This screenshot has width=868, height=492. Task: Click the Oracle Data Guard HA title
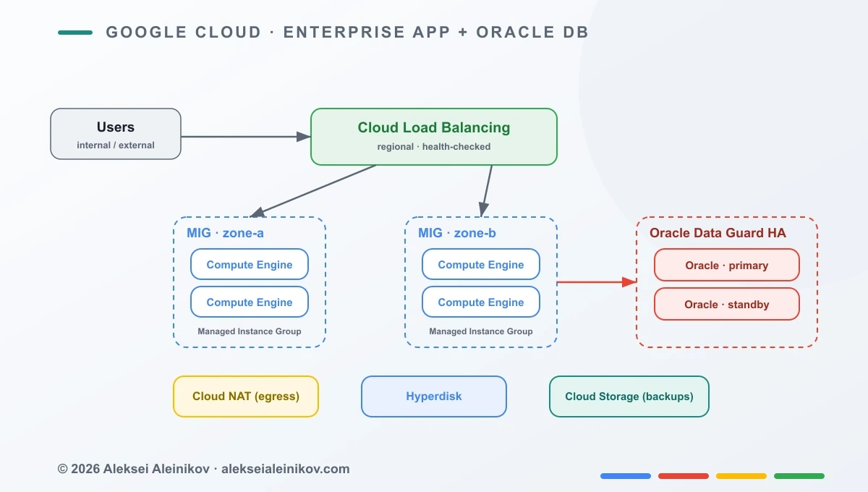[x=718, y=233]
